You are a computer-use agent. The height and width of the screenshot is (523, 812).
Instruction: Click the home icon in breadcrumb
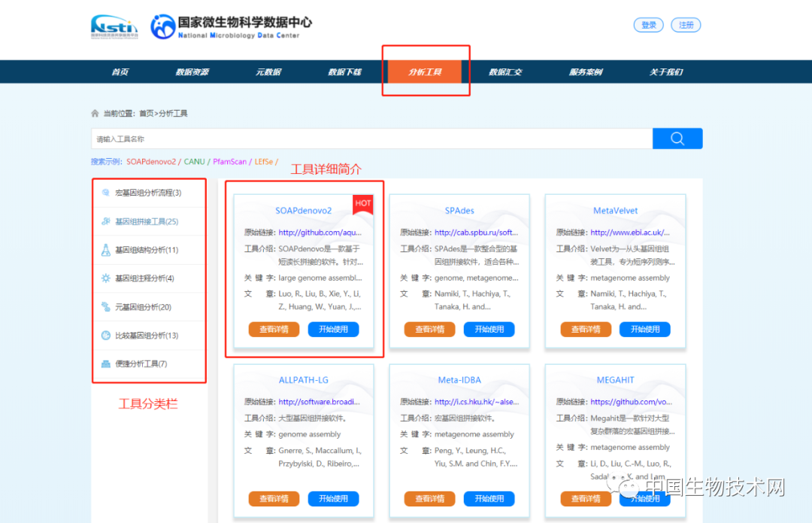point(95,114)
